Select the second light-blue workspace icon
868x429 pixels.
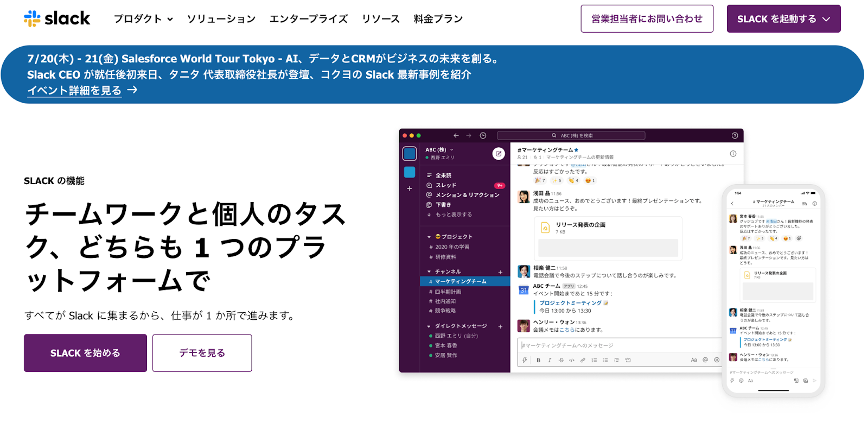coord(410,172)
